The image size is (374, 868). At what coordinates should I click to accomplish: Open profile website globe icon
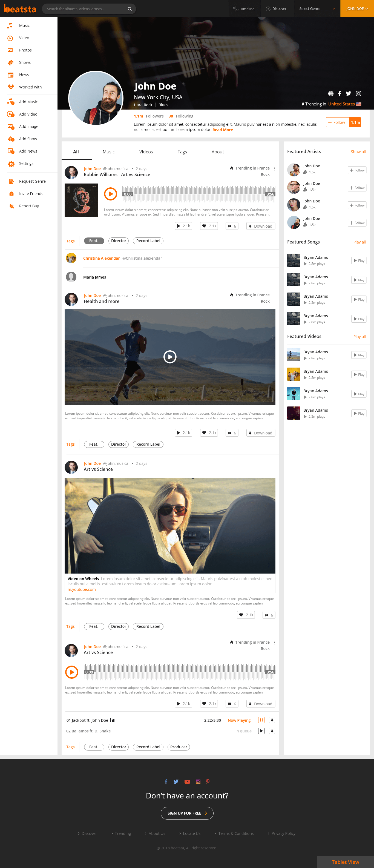(331, 94)
